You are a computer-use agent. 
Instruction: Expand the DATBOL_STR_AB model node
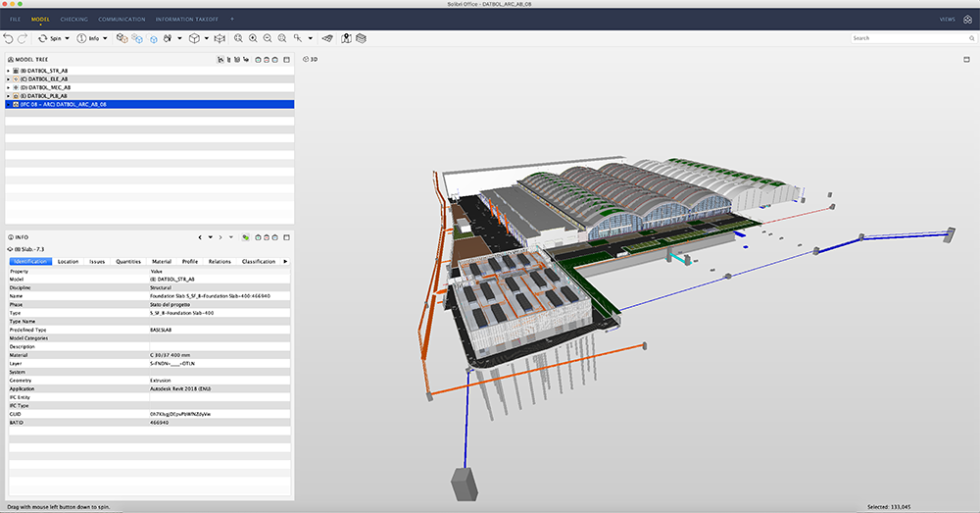click(x=8, y=71)
